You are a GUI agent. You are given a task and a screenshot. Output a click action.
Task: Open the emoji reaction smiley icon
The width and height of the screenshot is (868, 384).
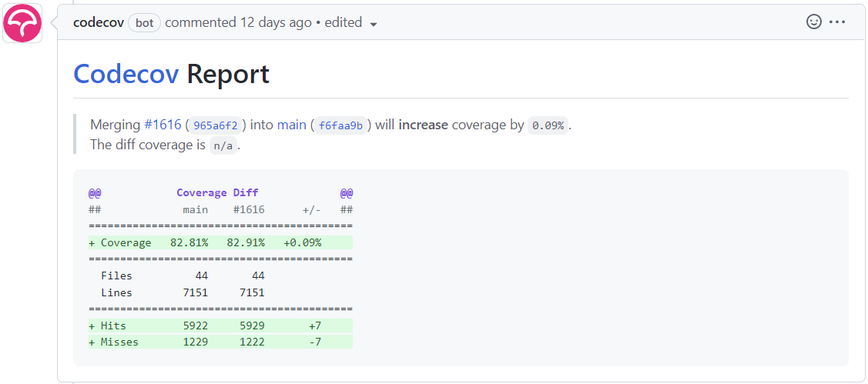[x=814, y=22]
